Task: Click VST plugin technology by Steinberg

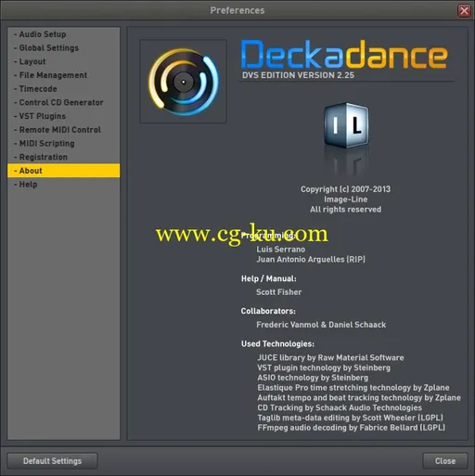Action: pos(324,367)
